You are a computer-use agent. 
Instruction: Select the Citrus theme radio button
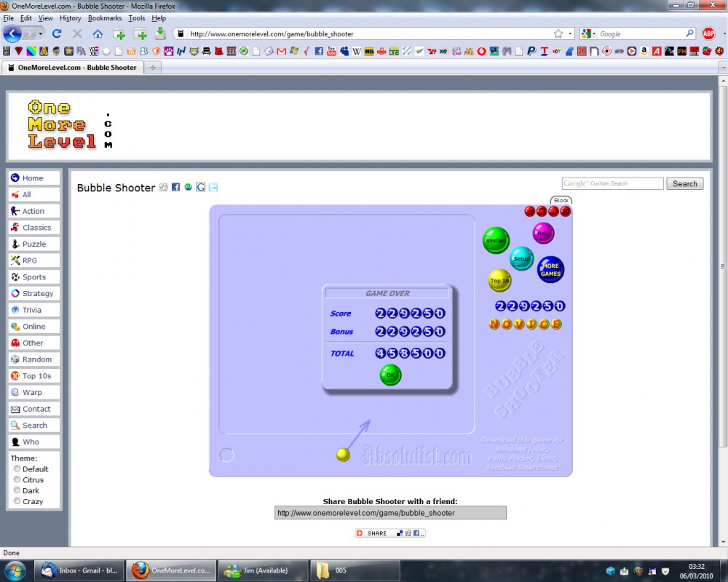17,479
